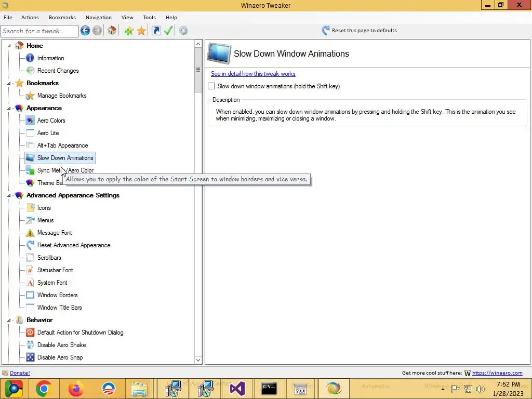Open the winaero.com link

coord(497,373)
